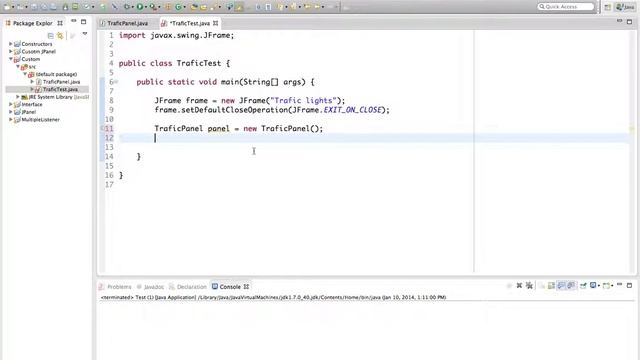Click the Save icon in main toolbar
Image resolution: width=640 pixels, height=360 pixels.
pos(33,7)
